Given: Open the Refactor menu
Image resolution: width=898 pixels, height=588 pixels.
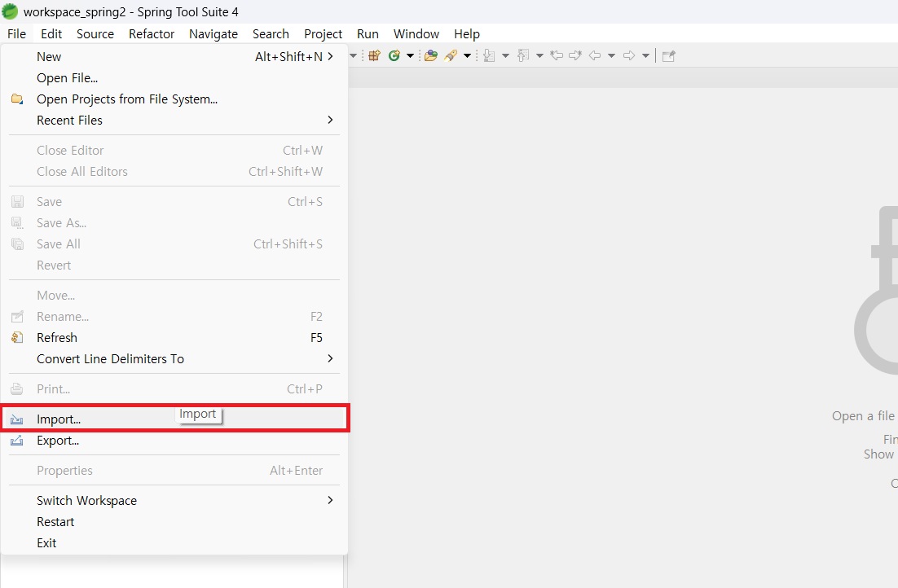Looking at the screenshot, I should click(152, 33).
